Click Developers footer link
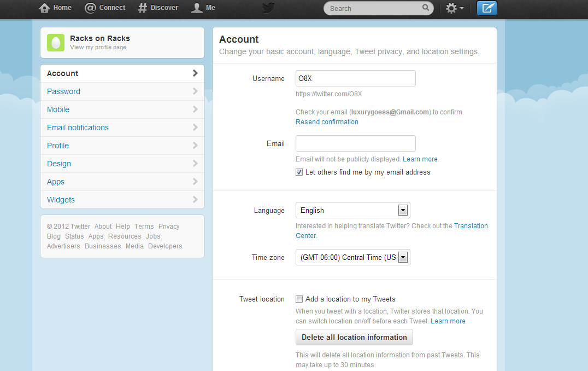The image size is (588, 371). pos(165,246)
